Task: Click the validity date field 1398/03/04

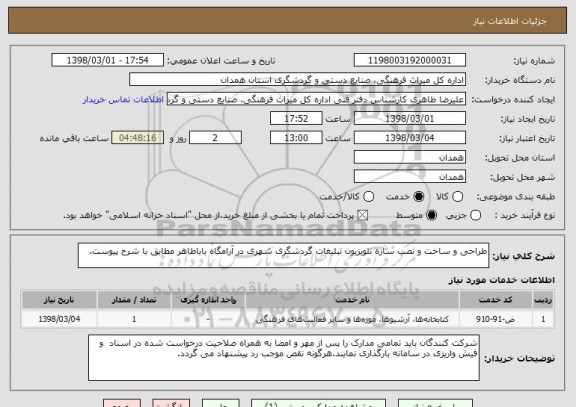Action: (410, 138)
